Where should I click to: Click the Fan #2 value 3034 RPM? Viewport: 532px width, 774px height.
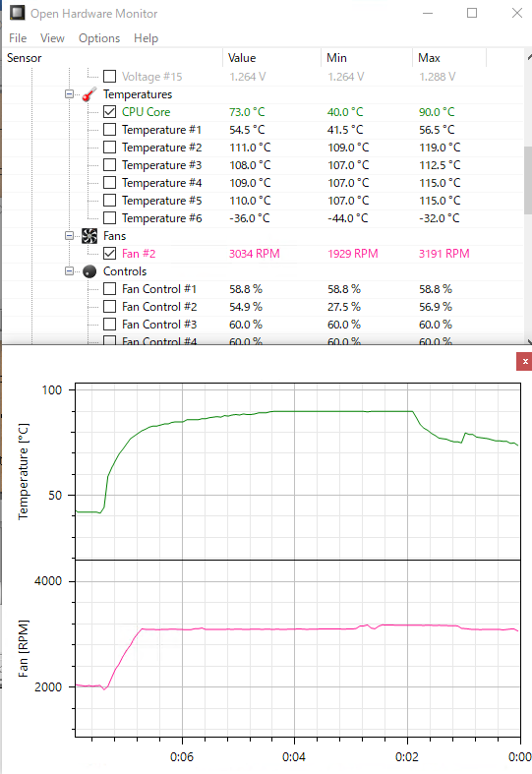[254, 254]
